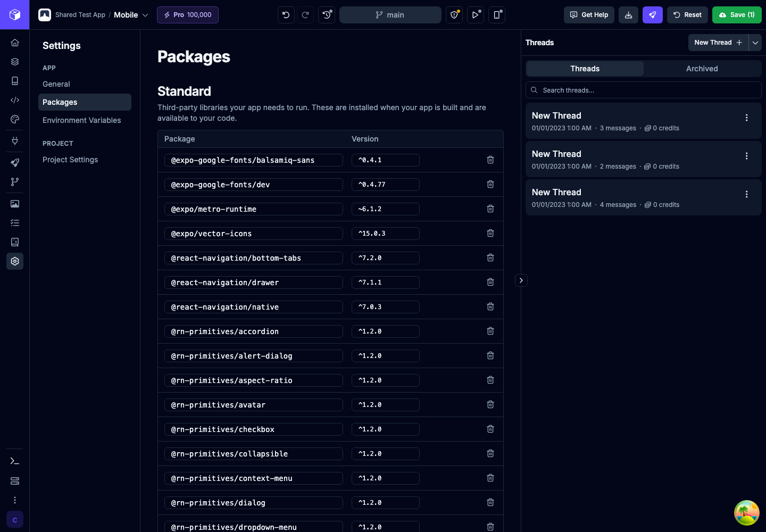Open the main branch selector
The width and height of the screenshot is (766, 532).
pyautogui.click(x=390, y=15)
